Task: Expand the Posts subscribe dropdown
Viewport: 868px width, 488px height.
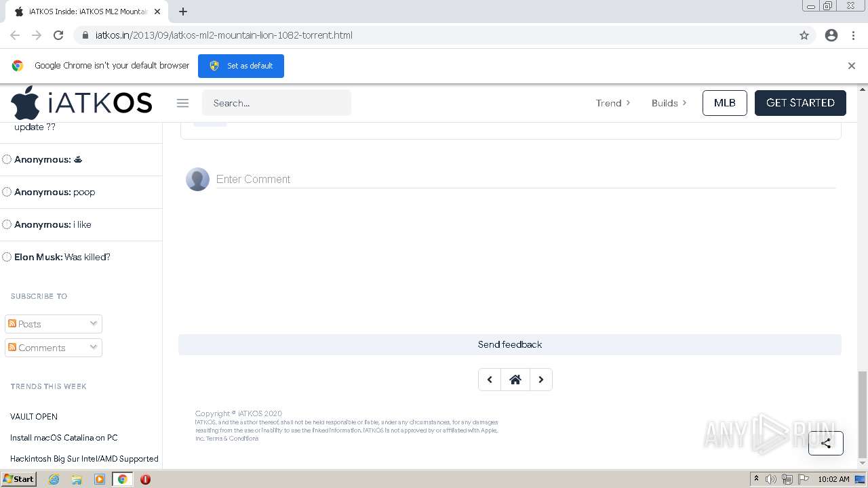Action: tap(94, 323)
